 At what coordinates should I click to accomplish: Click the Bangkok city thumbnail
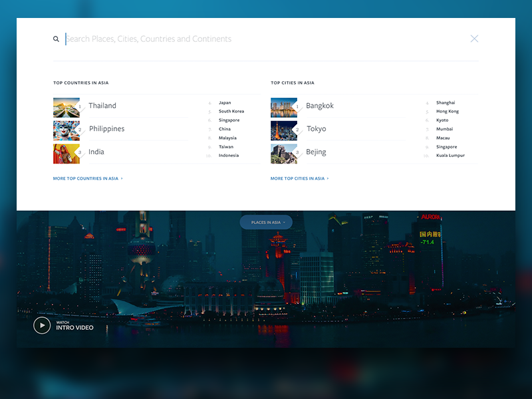point(284,105)
